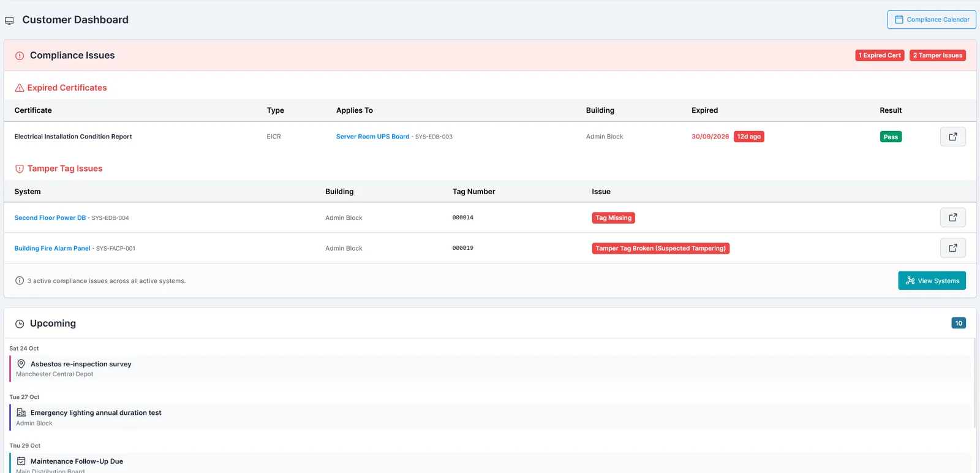The image size is (980, 473).
Task: Click the Applies To column header
Action: pyautogui.click(x=355, y=110)
